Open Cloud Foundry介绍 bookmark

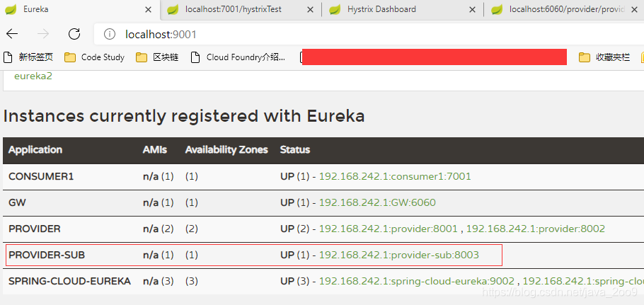[238, 57]
